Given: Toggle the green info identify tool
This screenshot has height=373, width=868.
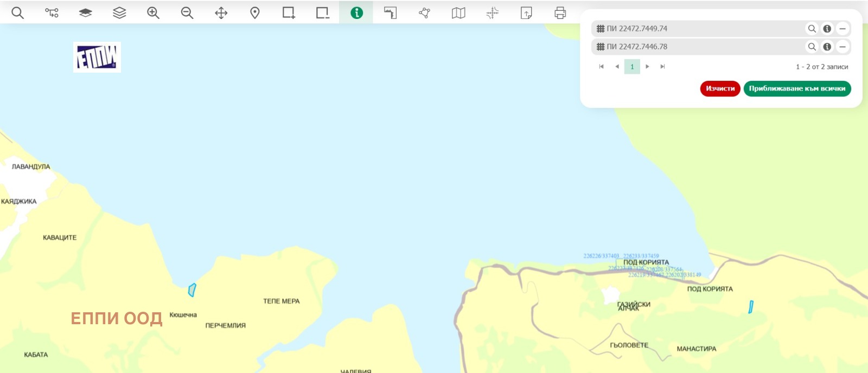Looking at the screenshot, I should pos(356,12).
